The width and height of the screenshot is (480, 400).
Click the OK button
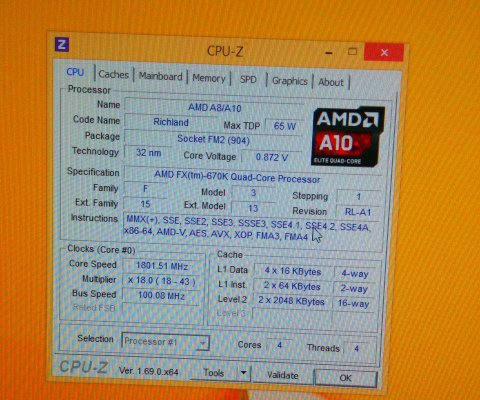345,378
